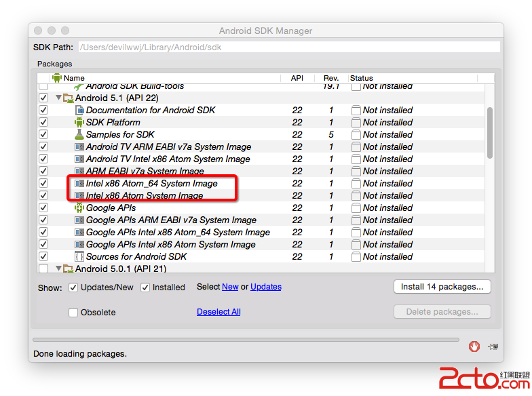Image resolution: width=532 pixels, height=396 pixels.
Task: Click the Google APIs Intel x86 Atom image icon
Action: pos(79,244)
